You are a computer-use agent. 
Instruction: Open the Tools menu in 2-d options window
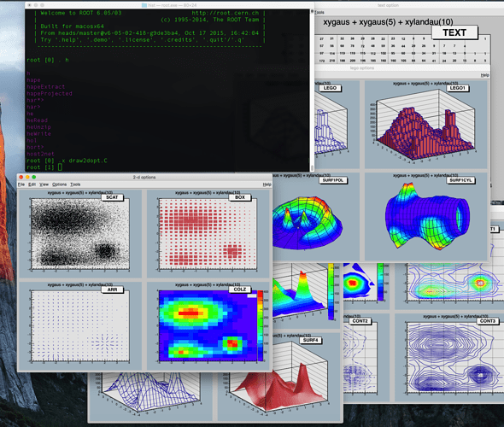pyautogui.click(x=75, y=184)
